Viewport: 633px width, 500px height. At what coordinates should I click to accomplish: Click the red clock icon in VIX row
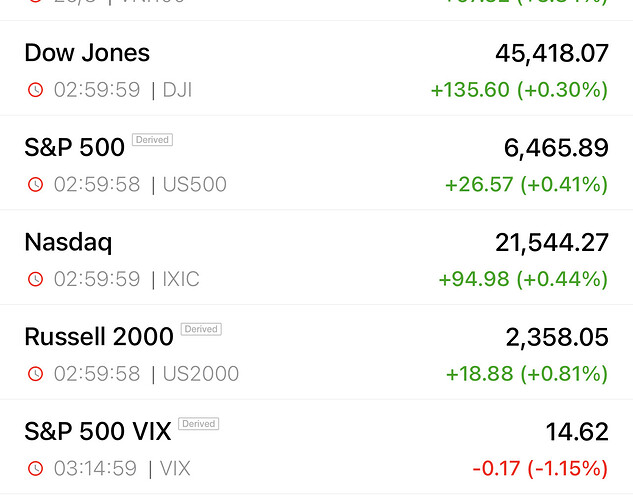pos(36,468)
